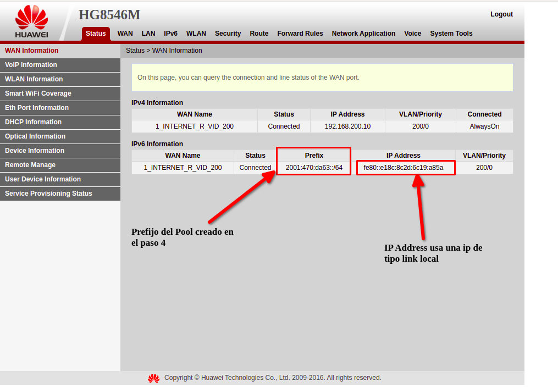Click the Logout link
This screenshot has width=558, height=392.
click(x=501, y=14)
